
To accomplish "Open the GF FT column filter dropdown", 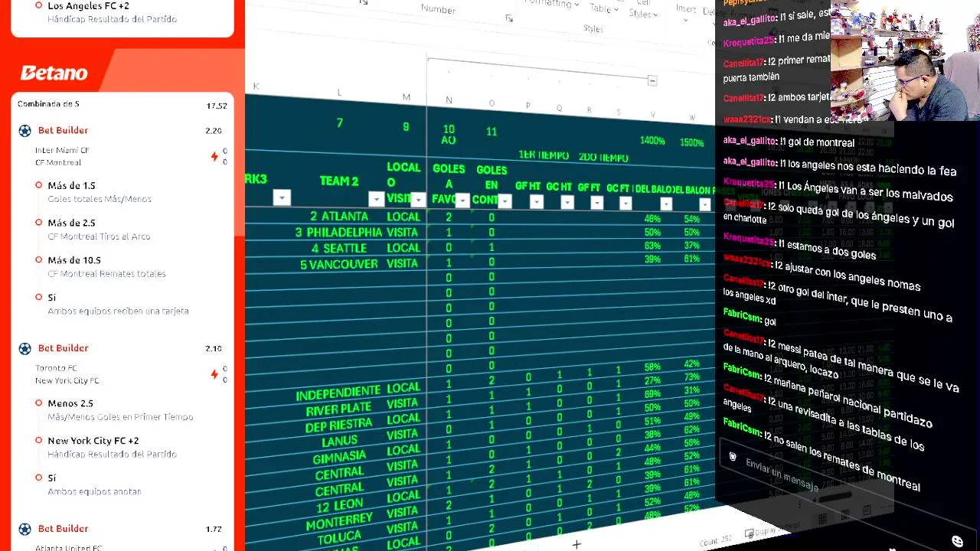I will (x=596, y=203).
